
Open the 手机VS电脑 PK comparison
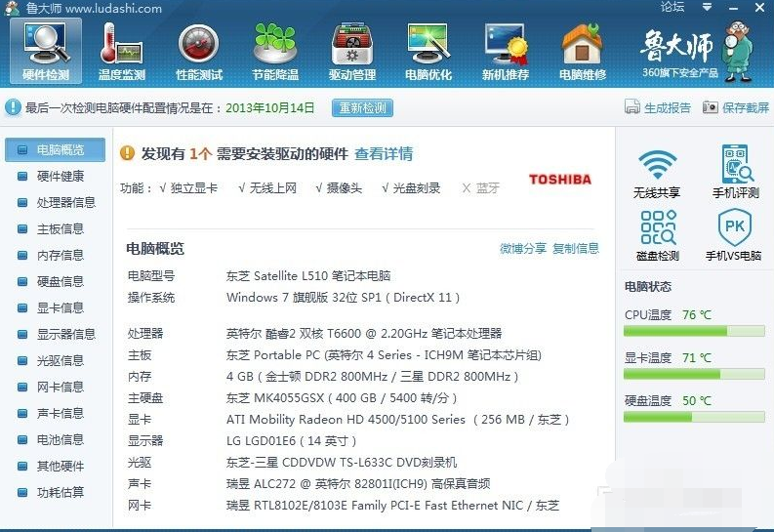click(733, 236)
